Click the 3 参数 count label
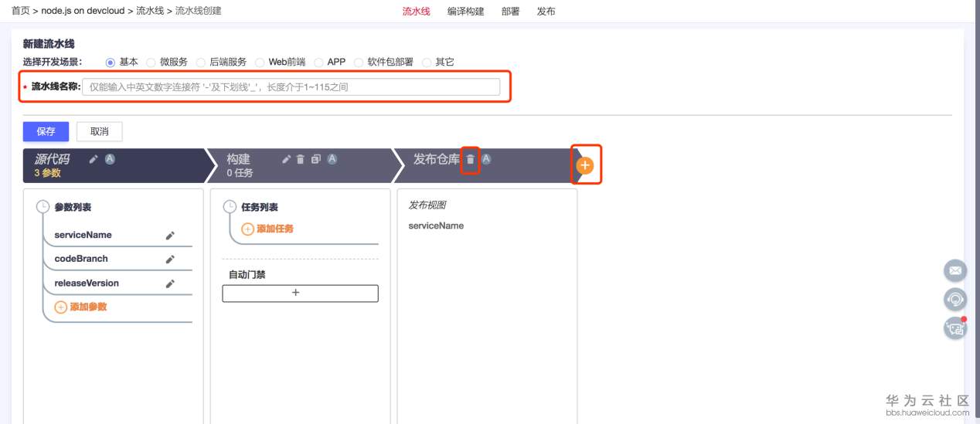Image resolution: width=980 pixels, height=424 pixels. click(x=47, y=173)
